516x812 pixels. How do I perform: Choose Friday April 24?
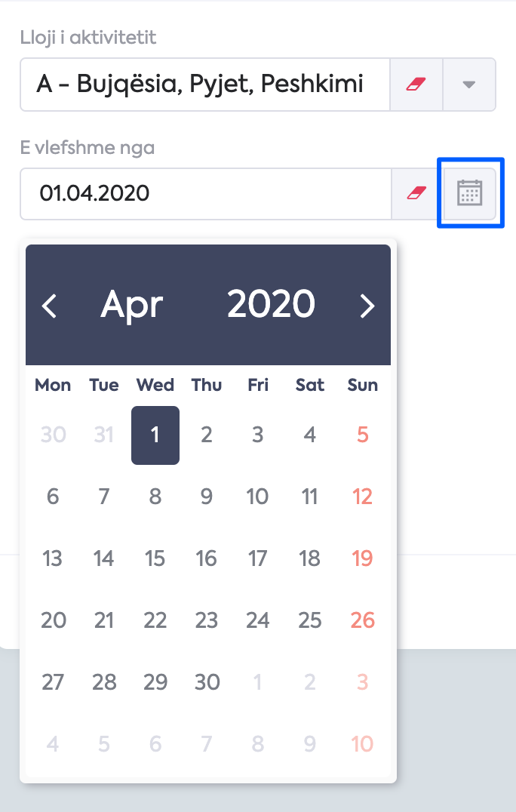coord(258,620)
